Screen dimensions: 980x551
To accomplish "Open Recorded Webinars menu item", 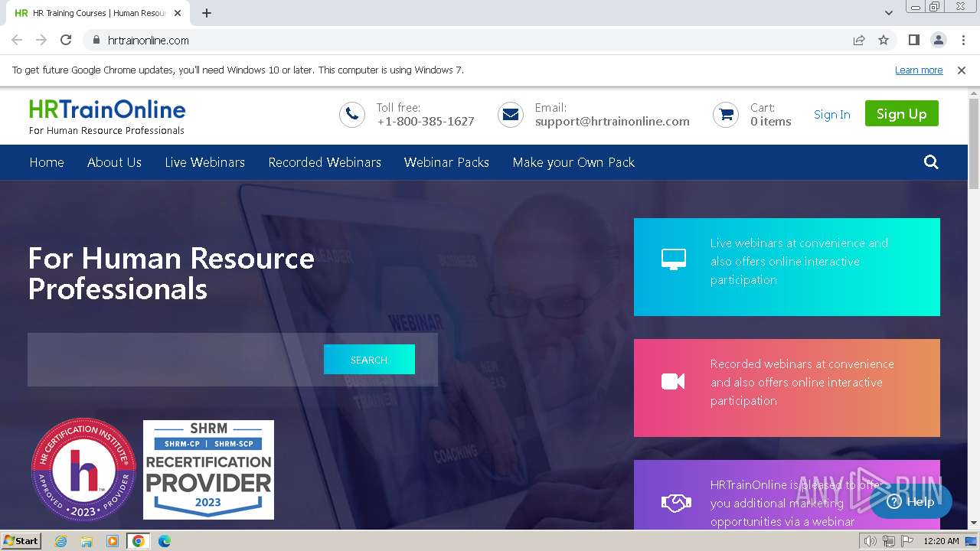I will [325, 162].
